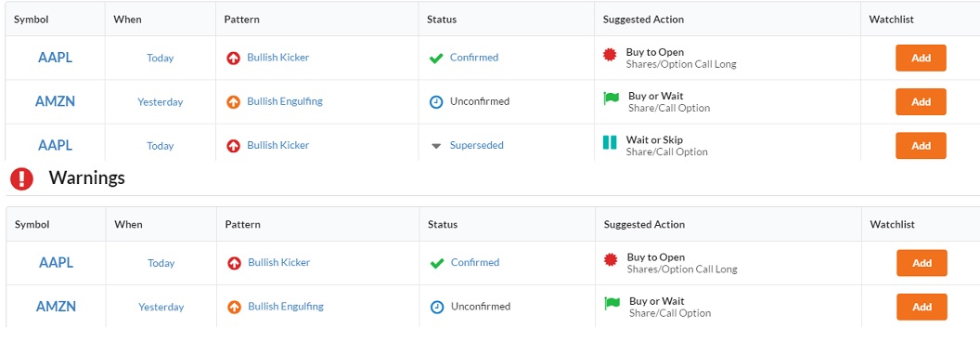Add superseded AAPL row to watchlist
The width and height of the screenshot is (980, 342).
(x=921, y=145)
